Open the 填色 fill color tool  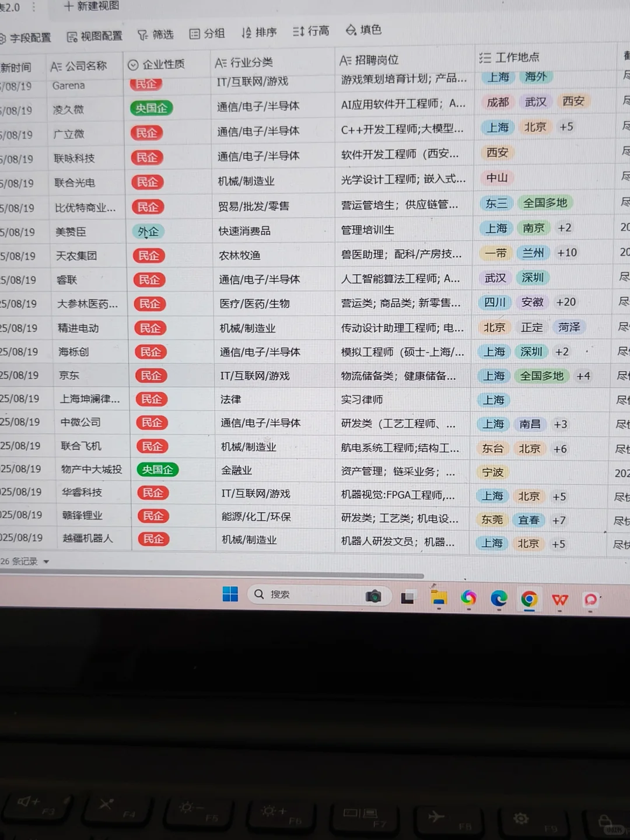pyautogui.click(x=363, y=30)
